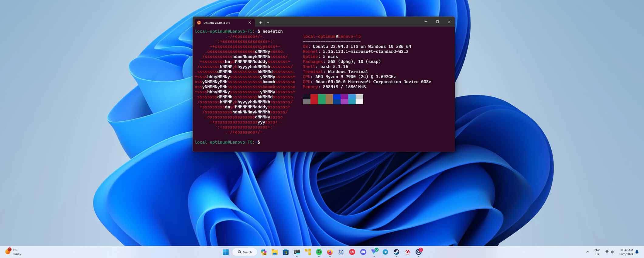The width and height of the screenshot is (644, 258).
Task: Open the ENG UK language switcher
Action: click(x=597, y=252)
